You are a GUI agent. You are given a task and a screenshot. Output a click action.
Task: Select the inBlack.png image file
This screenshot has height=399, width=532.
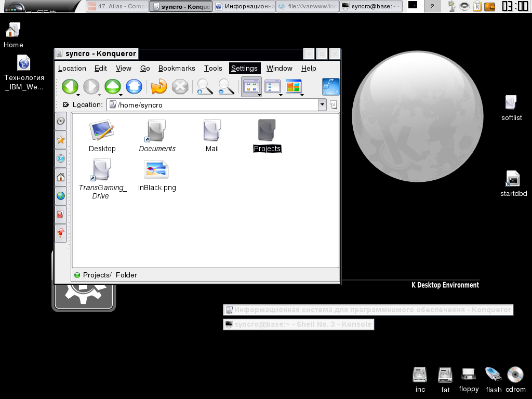(157, 177)
